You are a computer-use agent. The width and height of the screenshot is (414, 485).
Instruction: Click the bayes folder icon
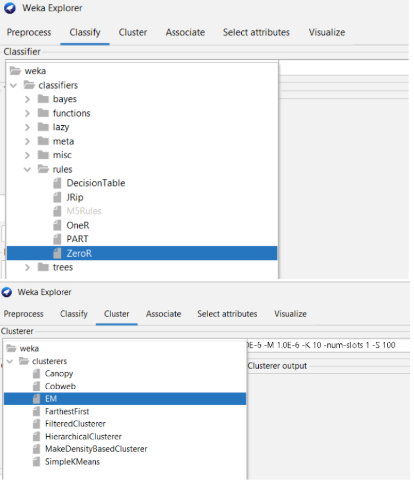[x=43, y=99]
